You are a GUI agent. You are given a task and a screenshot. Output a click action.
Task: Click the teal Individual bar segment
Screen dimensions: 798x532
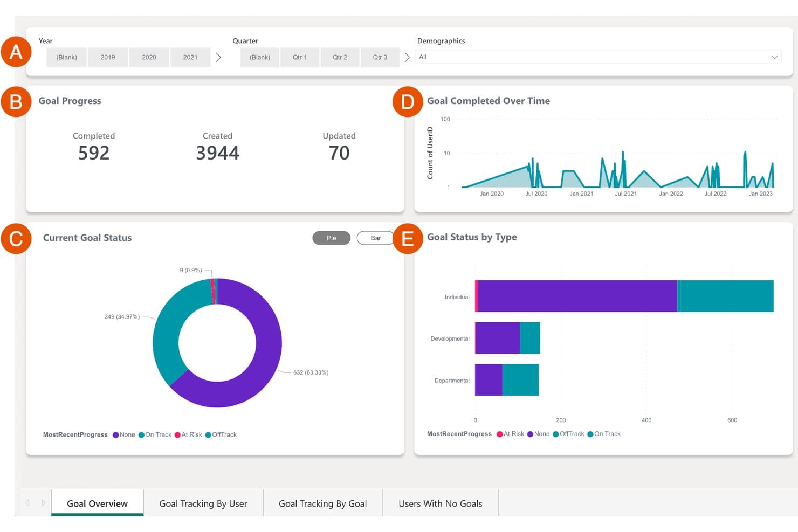pyautogui.click(x=727, y=296)
